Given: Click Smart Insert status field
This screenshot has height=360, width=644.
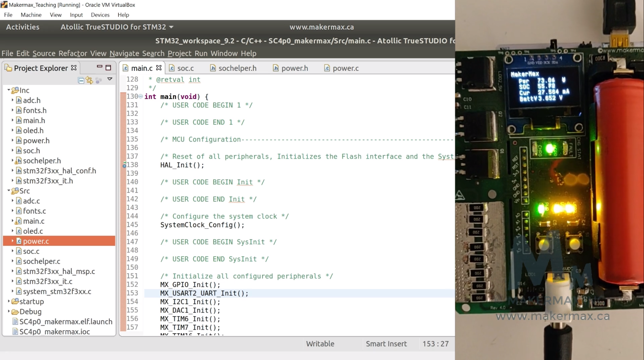Looking at the screenshot, I should tap(386, 344).
